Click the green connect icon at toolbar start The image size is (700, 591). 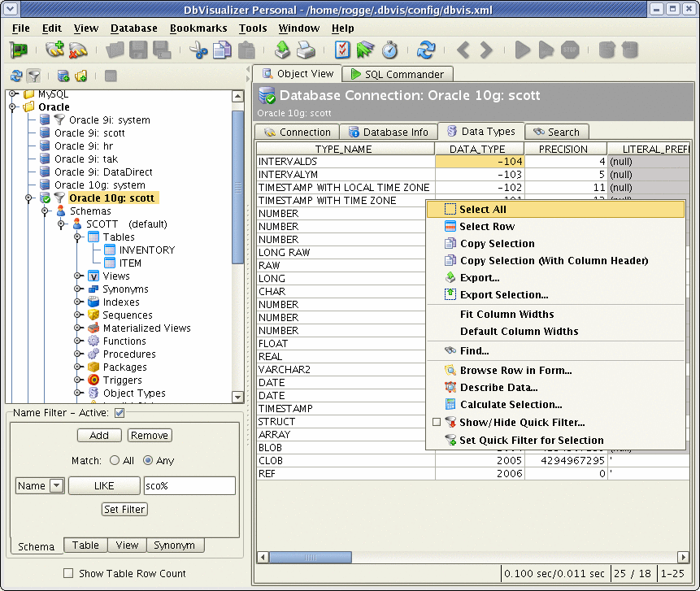click(19, 50)
